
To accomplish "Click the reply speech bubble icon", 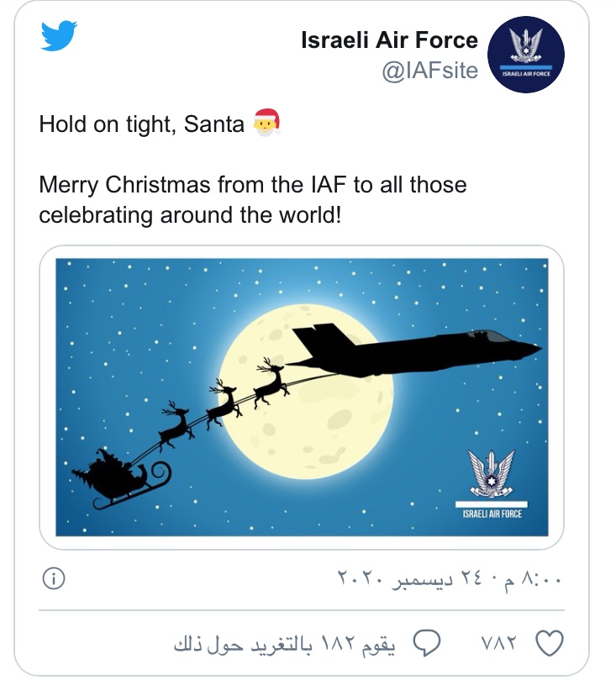I will coord(428,644).
